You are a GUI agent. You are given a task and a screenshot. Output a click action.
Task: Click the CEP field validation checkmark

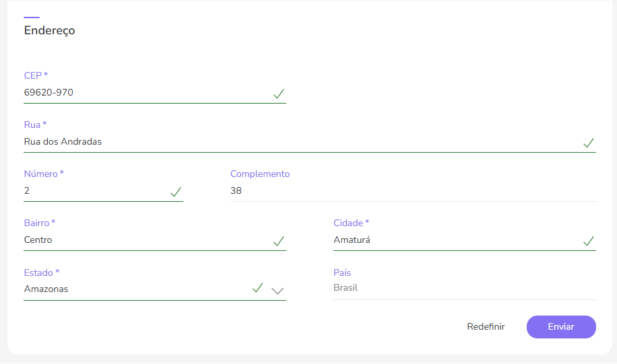pos(279,94)
